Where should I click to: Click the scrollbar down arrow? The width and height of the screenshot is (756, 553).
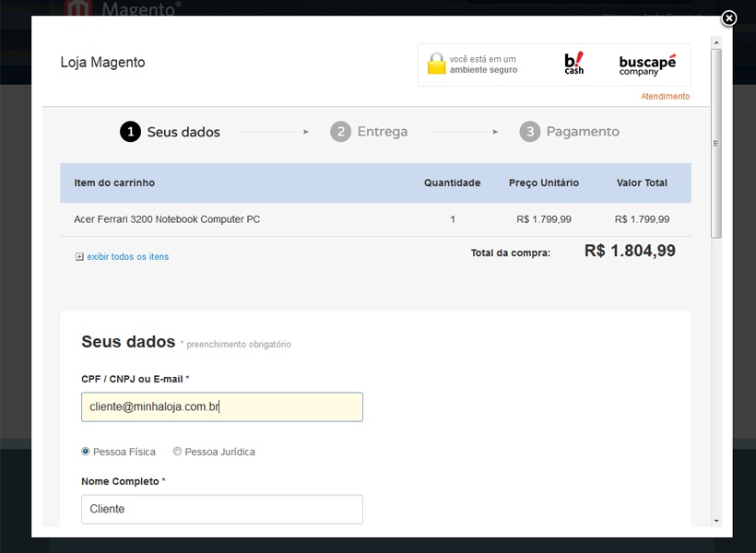pos(716,521)
